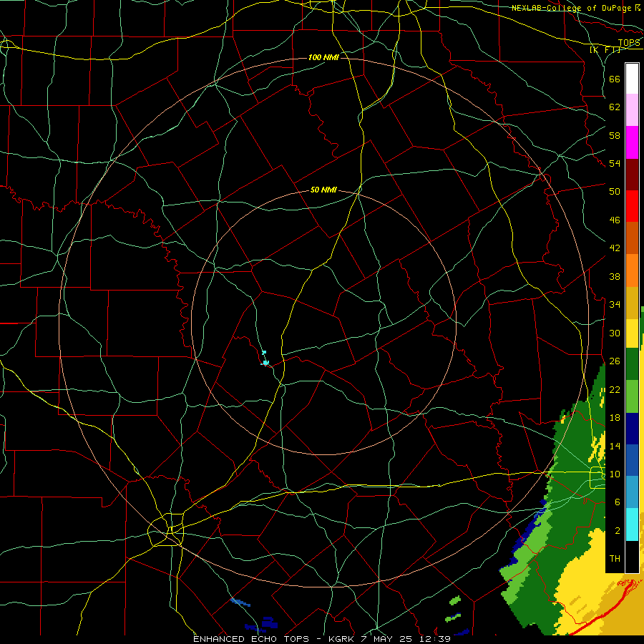Viewport: 644px width, 644px height.
Task: Select the legend value "50"
Action: tap(615, 191)
